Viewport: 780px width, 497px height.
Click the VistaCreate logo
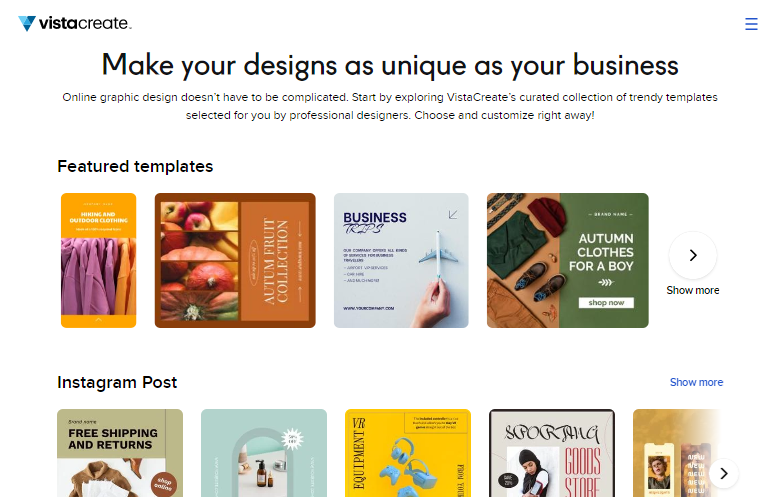pos(75,23)
